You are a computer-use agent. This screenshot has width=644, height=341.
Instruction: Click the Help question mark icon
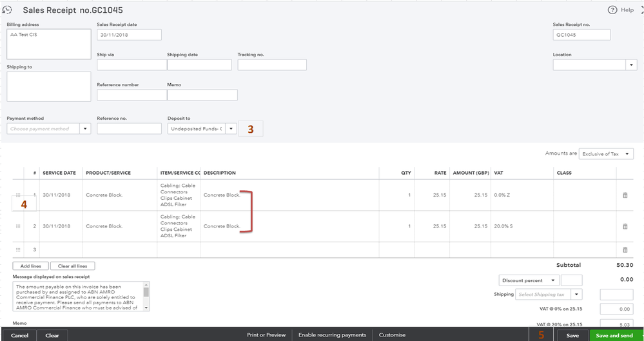[612, 10]
